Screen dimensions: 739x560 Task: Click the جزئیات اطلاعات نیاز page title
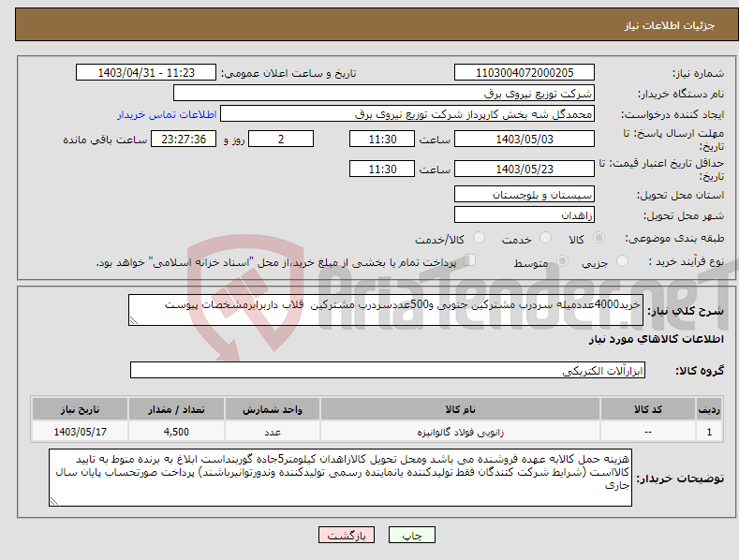pos(670,25)
